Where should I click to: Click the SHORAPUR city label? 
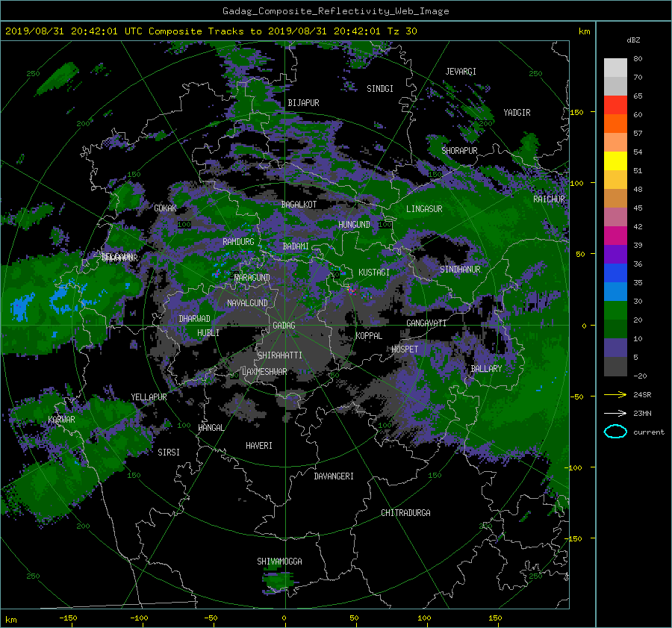(x=459, y=151)
